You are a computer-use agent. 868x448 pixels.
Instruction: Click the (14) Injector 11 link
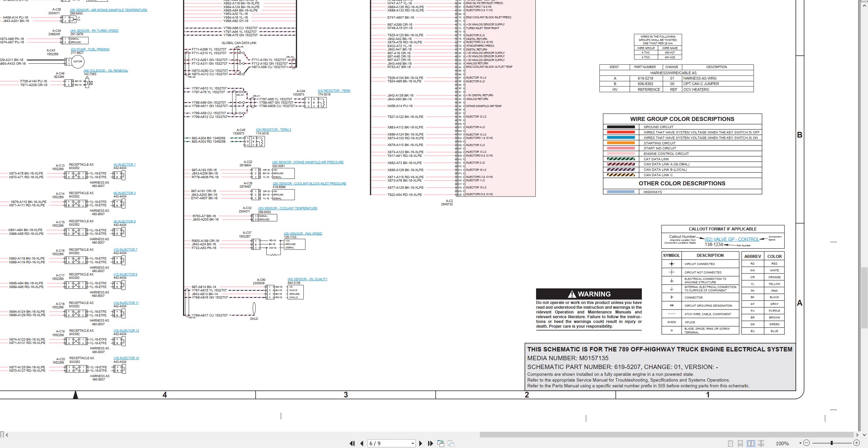click(126, 303)
